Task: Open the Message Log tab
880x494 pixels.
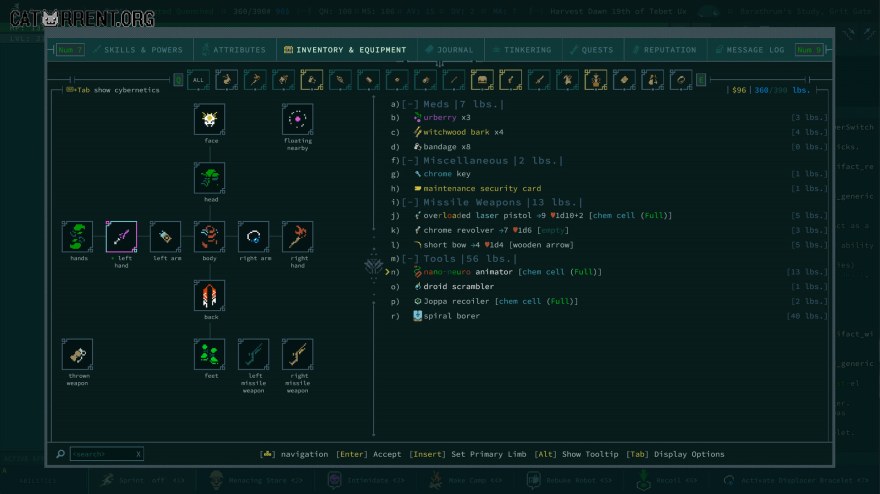Action: tap(750, 50)
